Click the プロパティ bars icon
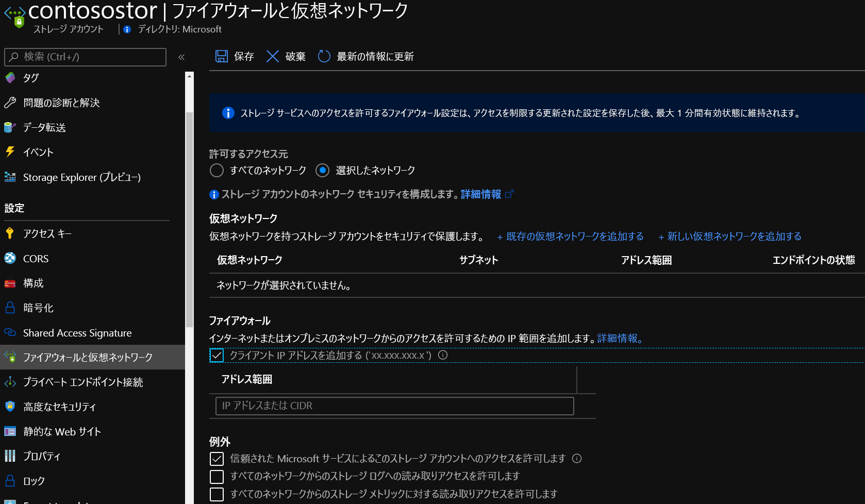 [x=10, y=456]
